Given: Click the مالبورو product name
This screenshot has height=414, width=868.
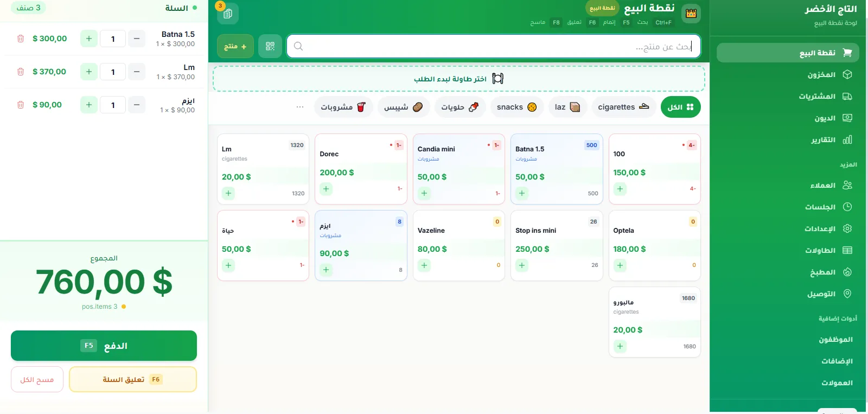Looking at the screenshot, I should [x=623, y=302].
